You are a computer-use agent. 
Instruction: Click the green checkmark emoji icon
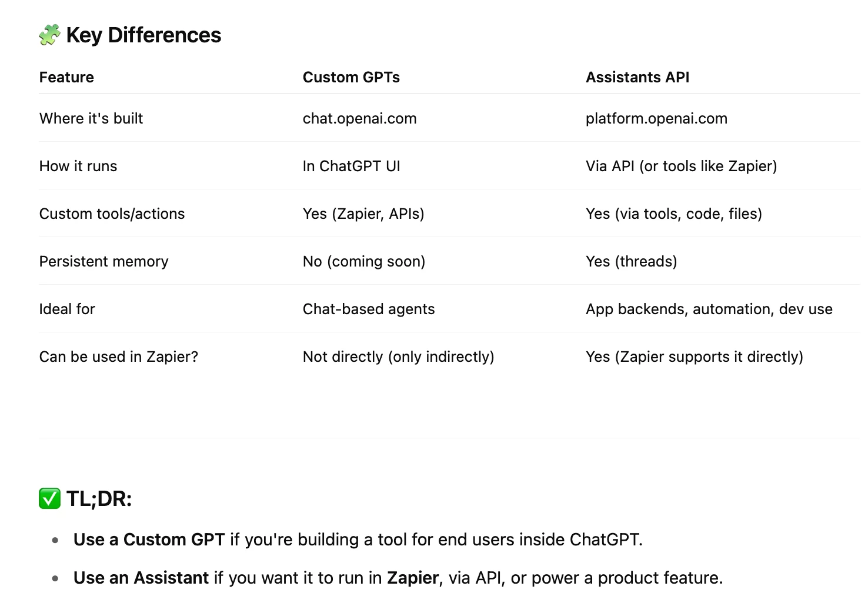(49, 498)
